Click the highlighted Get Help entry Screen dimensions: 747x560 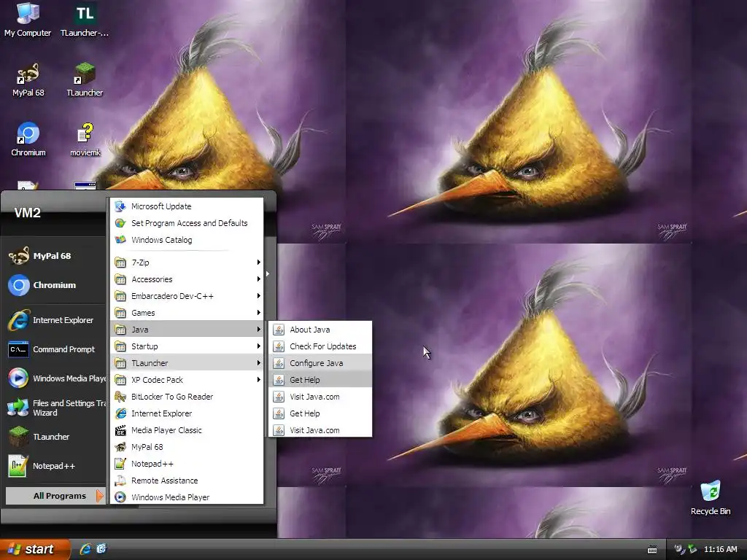(x=321, y=379)
